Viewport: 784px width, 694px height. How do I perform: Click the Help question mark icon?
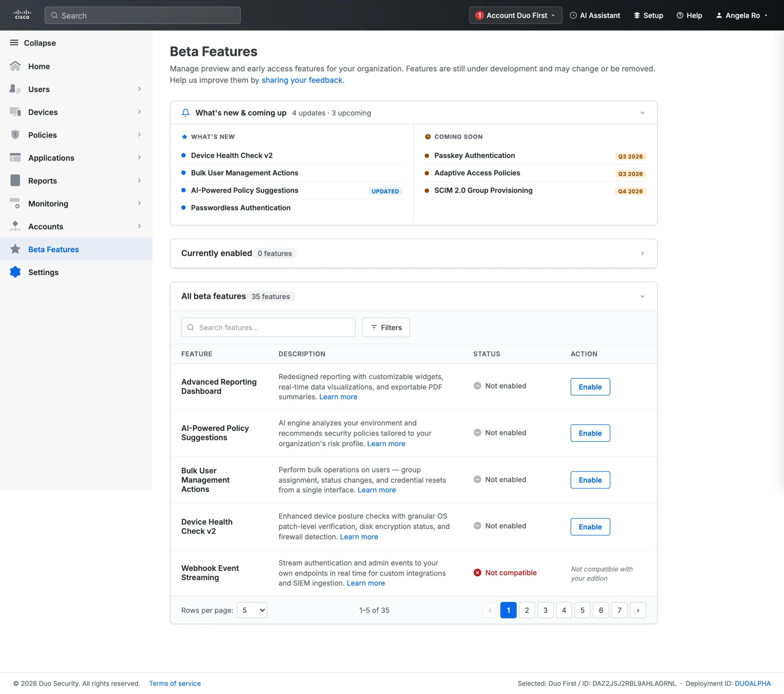(x=680, y=15)
